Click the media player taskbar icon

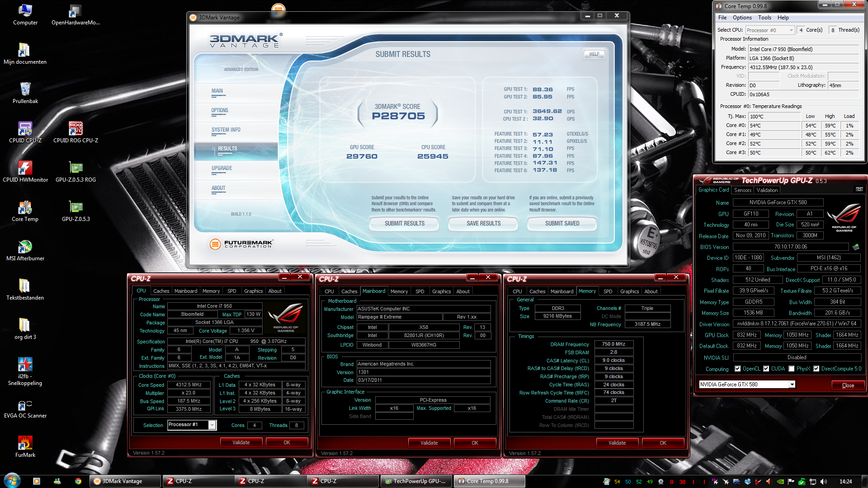[37, 481]
